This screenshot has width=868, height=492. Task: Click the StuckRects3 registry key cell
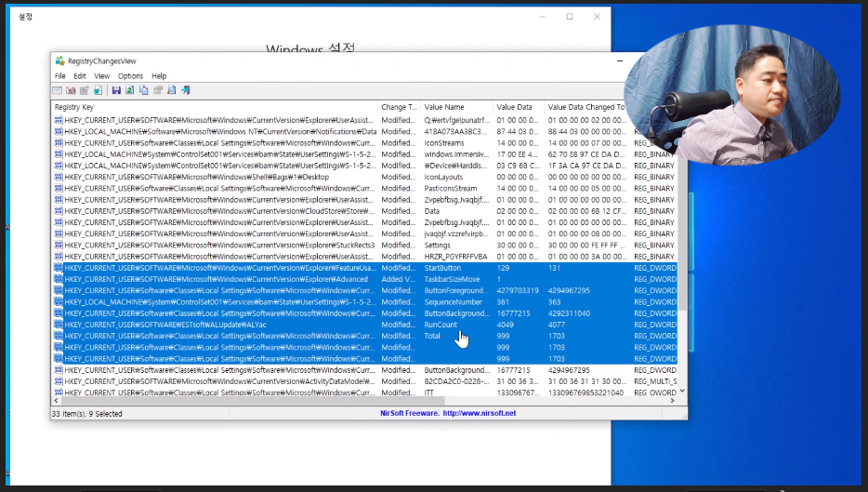coord(219,245)
